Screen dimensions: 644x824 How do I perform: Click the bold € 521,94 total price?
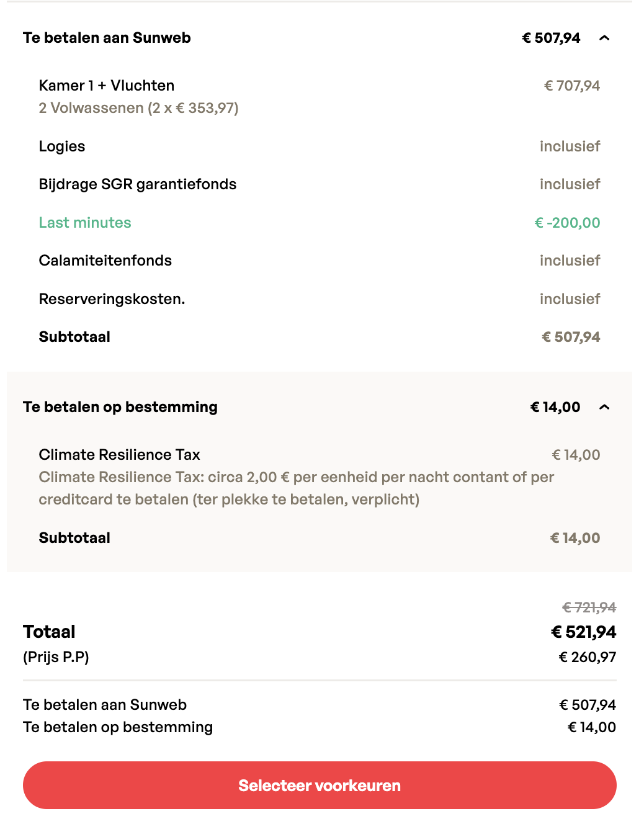coord(583,632)
